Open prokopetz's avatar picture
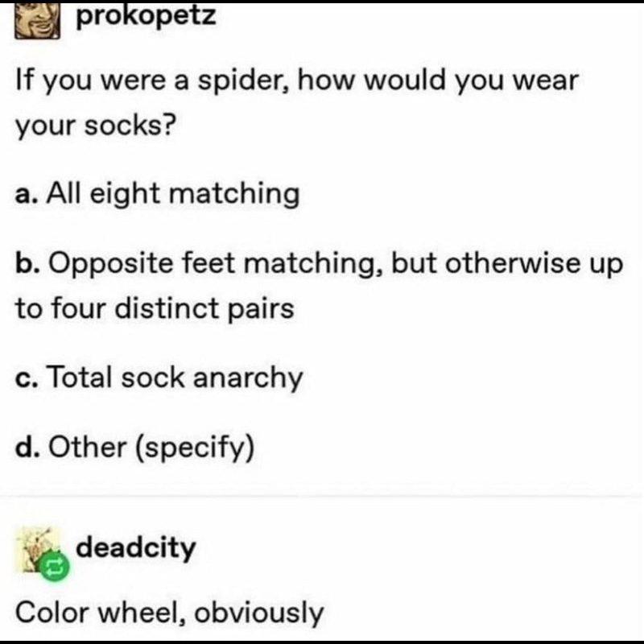 click(37, 21)
